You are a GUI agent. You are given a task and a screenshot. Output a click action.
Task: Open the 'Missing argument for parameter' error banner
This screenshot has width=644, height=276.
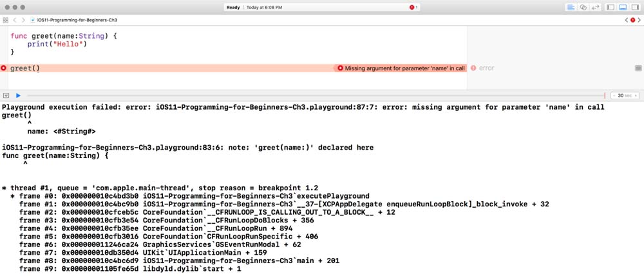click(401, 68)
